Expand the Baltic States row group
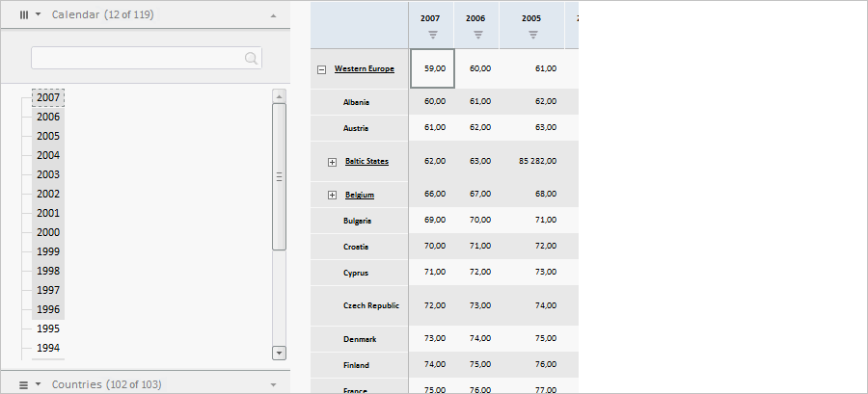 (333, 162)
